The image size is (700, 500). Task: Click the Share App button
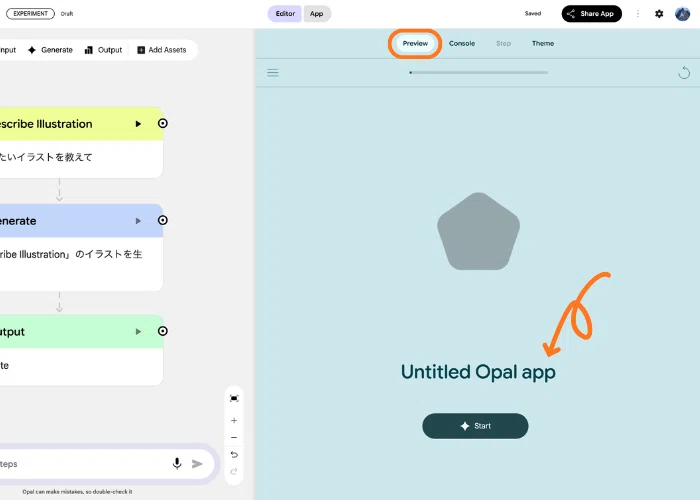[592, 14]
